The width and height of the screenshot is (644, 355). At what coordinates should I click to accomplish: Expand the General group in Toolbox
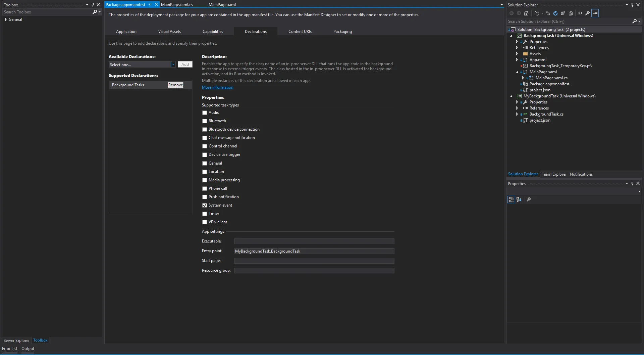6,19
